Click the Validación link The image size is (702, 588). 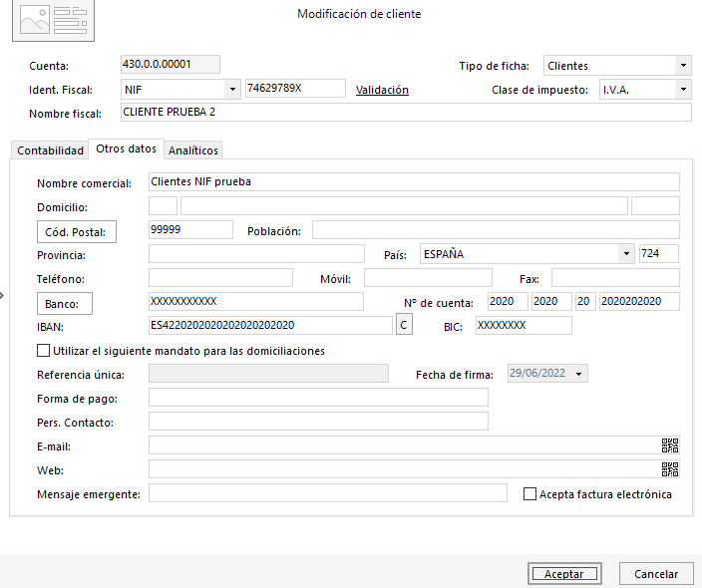point(382,90)
